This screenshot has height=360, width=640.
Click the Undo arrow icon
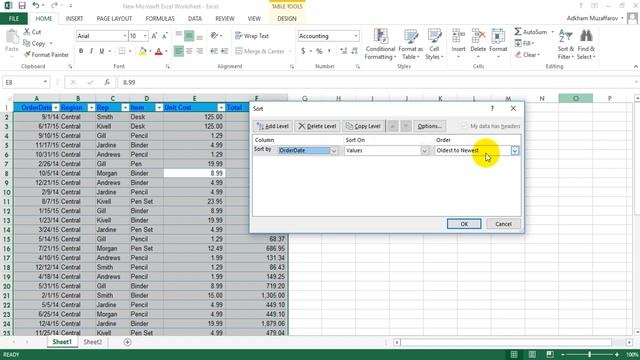(x=36, y=6)
